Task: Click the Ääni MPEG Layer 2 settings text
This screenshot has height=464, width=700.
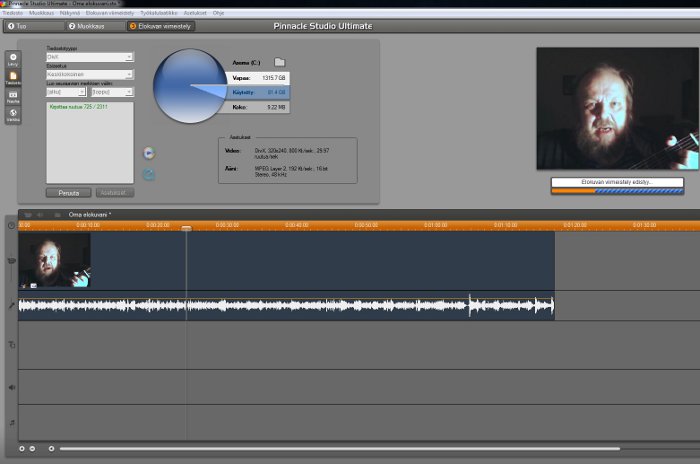Action: coord(291,171)
